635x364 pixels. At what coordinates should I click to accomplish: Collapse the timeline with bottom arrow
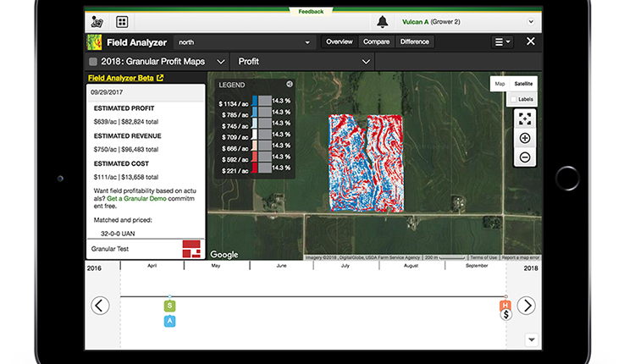532,339
